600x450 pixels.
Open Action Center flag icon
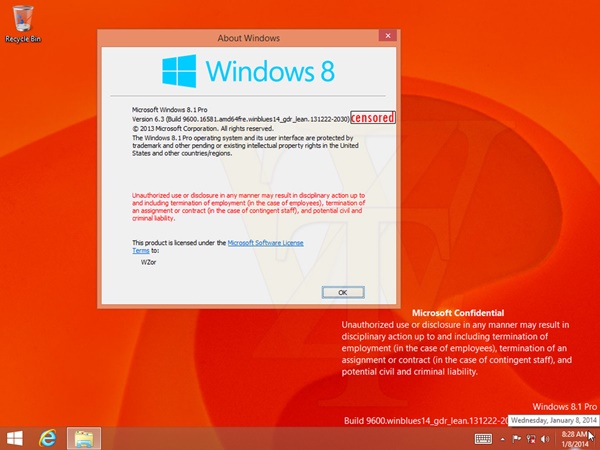[516, 439]
